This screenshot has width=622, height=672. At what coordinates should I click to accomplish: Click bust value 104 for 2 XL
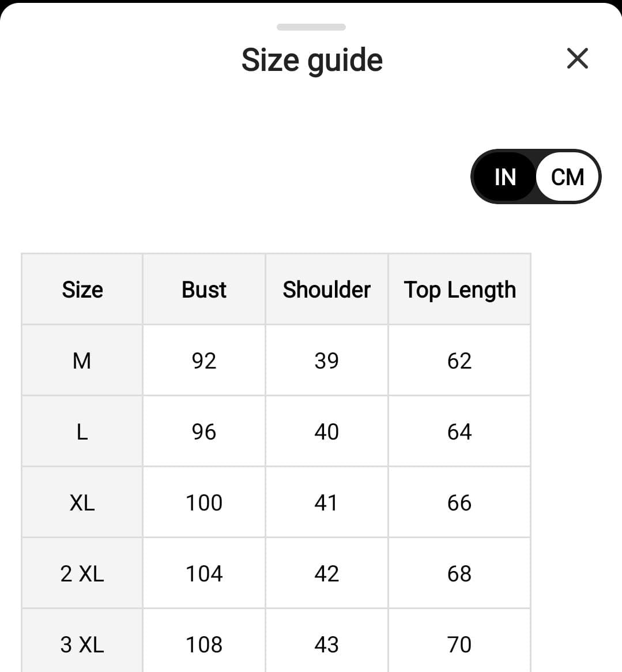[204, 573]
